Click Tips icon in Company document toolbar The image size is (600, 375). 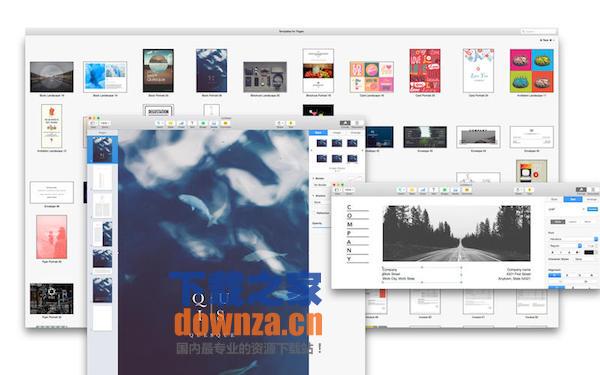click(x=530, y=190)
